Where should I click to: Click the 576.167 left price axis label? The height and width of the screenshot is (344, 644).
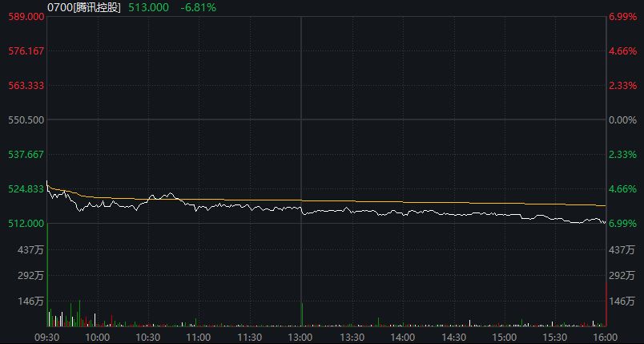click(x=24, y=51)
